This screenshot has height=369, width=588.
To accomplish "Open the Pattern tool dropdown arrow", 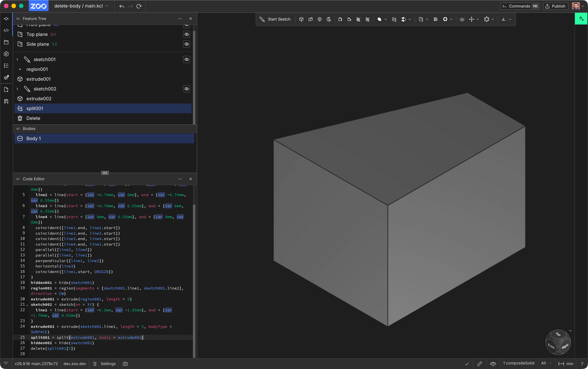I will [493, 19].
